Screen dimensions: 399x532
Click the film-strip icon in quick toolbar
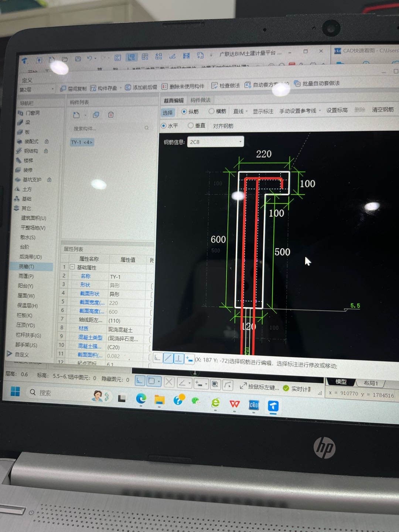coord(186,56)
